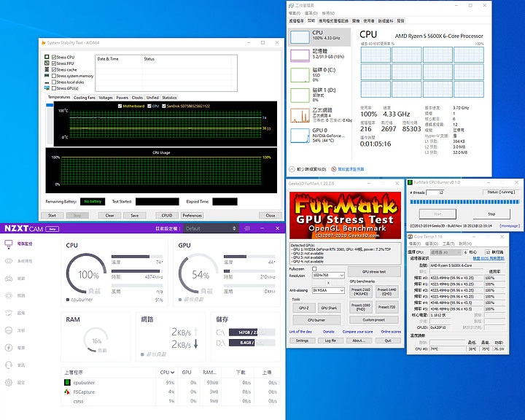Screen dimensions: 525x420
Task: Open the Default profile dropdown in NZXT CAM
Action: pyautogui.click(x=211, y=228)
